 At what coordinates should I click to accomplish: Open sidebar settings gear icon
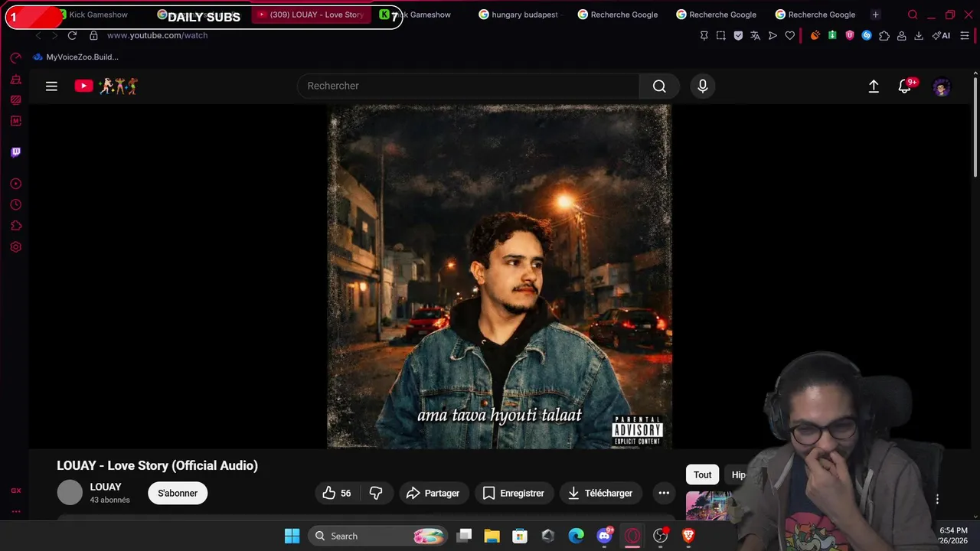[15, 247]
